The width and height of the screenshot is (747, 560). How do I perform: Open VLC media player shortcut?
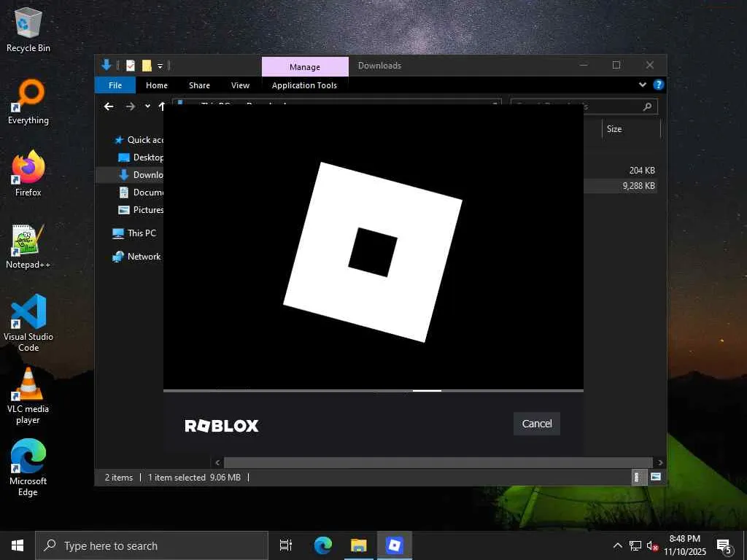click(28, 396)
